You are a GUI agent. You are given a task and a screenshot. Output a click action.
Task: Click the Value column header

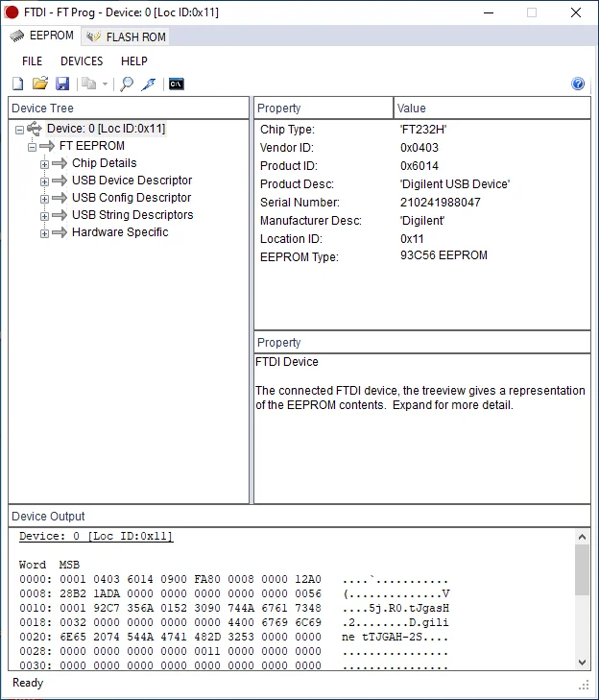click(491, 109)
